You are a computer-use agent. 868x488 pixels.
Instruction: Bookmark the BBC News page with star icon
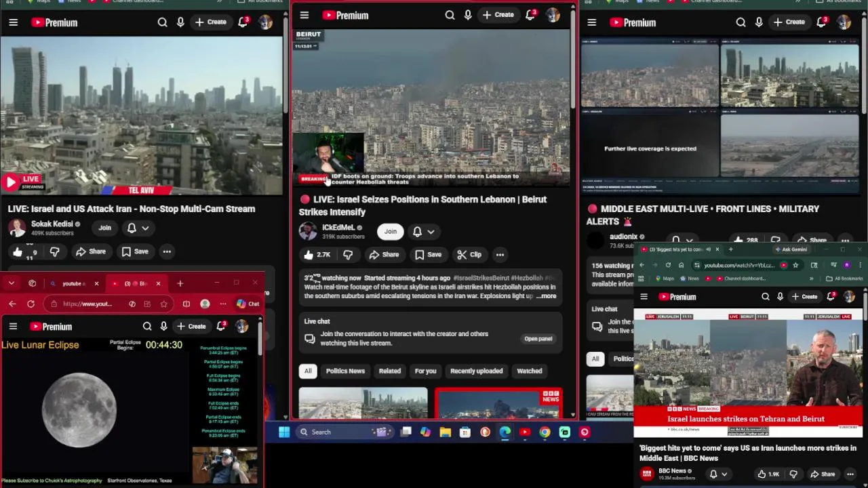point(795,265)
